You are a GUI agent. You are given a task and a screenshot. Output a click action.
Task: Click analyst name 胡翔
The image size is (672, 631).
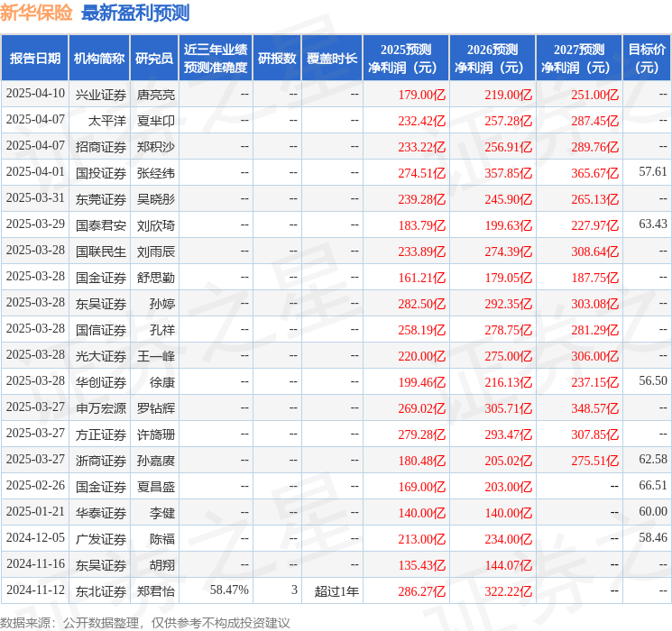(162, 565)
